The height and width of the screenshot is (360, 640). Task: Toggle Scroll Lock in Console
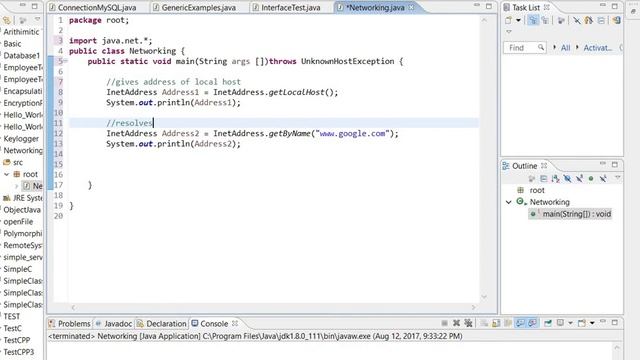[x=496, y=323]
